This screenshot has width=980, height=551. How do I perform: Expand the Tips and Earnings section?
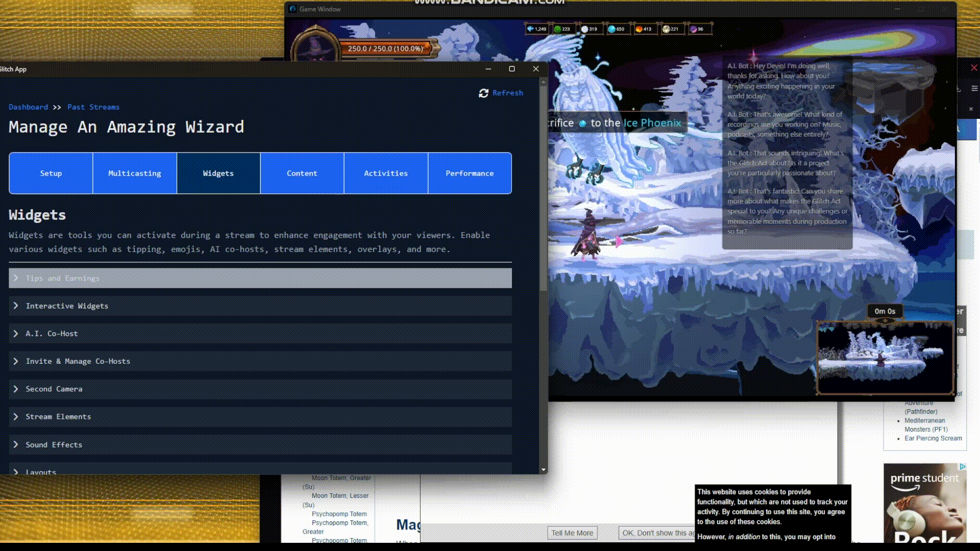click(x=260, y=278)
